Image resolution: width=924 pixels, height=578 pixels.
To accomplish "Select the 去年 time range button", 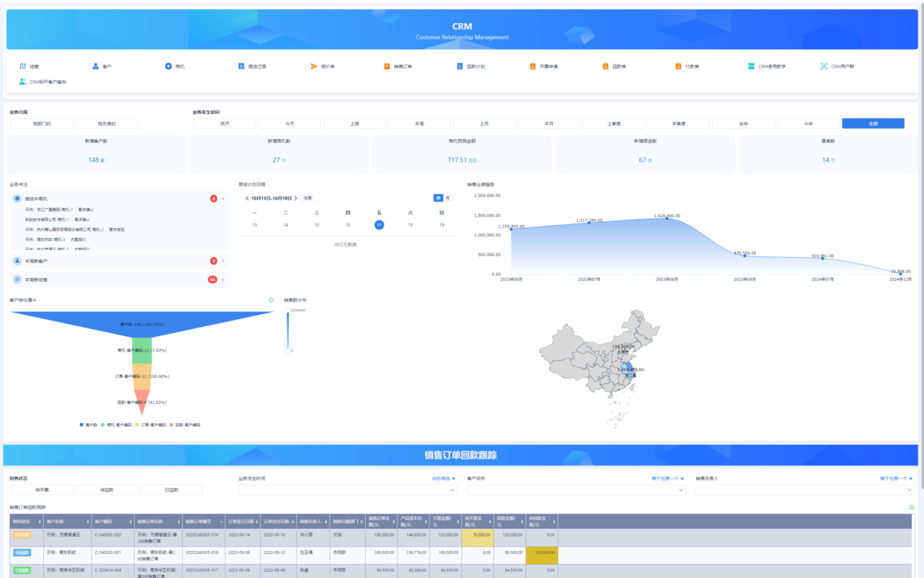I will (744, 123).
